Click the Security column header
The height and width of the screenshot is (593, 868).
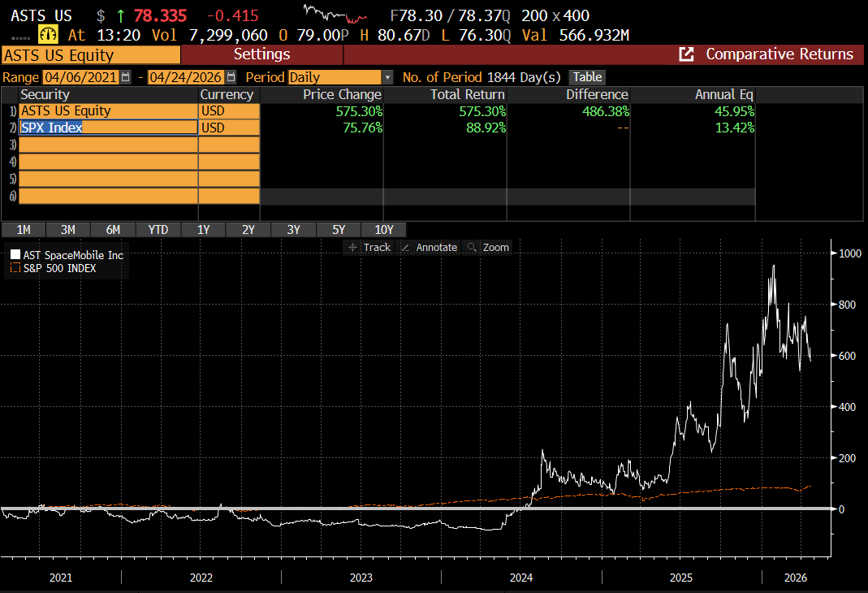point(45,95)
